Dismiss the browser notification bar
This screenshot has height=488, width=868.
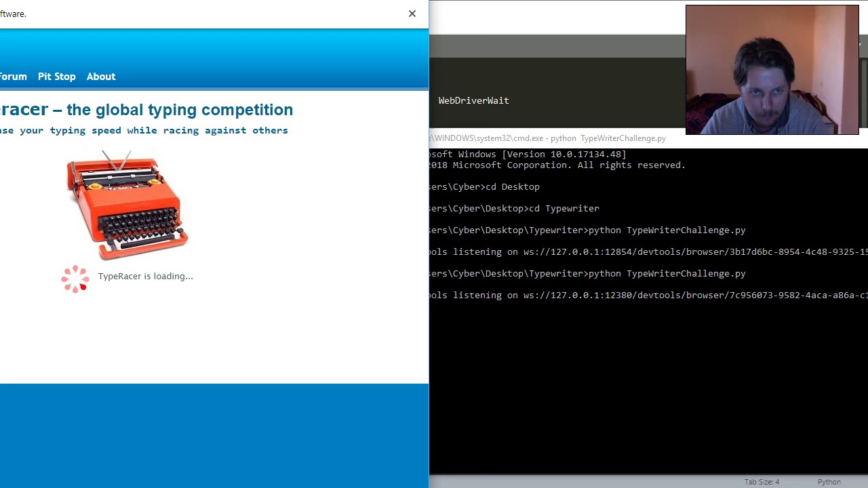point(412,14)
